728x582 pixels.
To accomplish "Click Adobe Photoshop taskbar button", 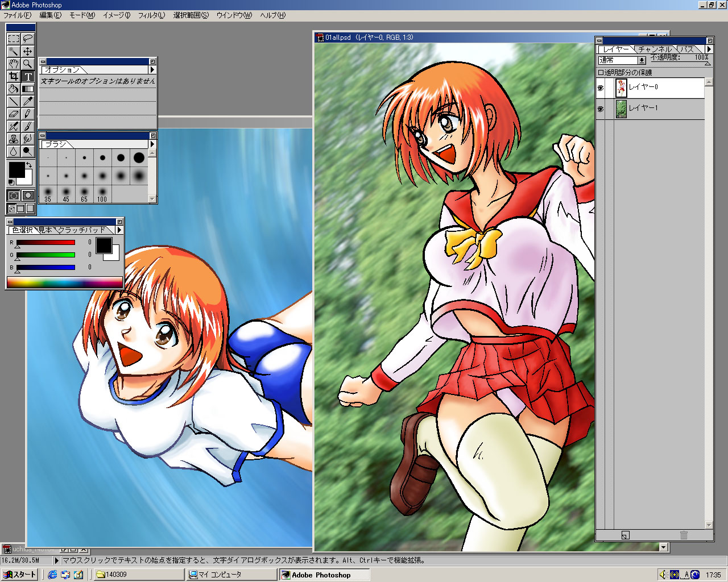I will tap(325, 575).
